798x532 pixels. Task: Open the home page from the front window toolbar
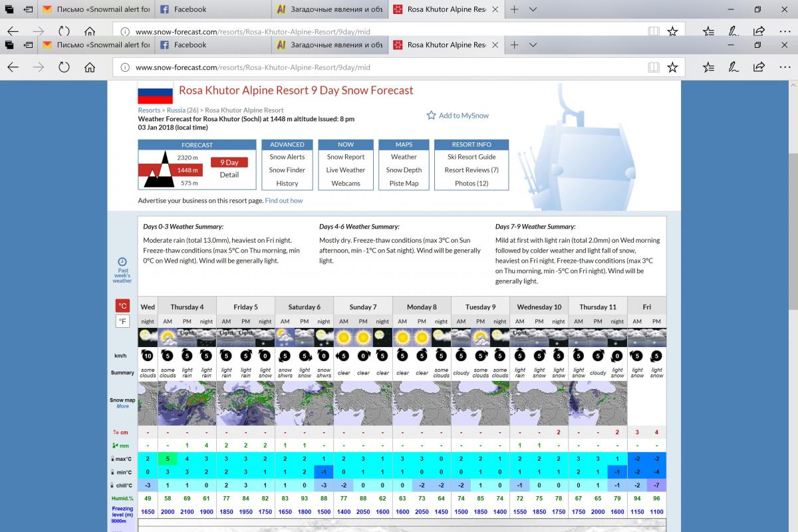point(90,67)
